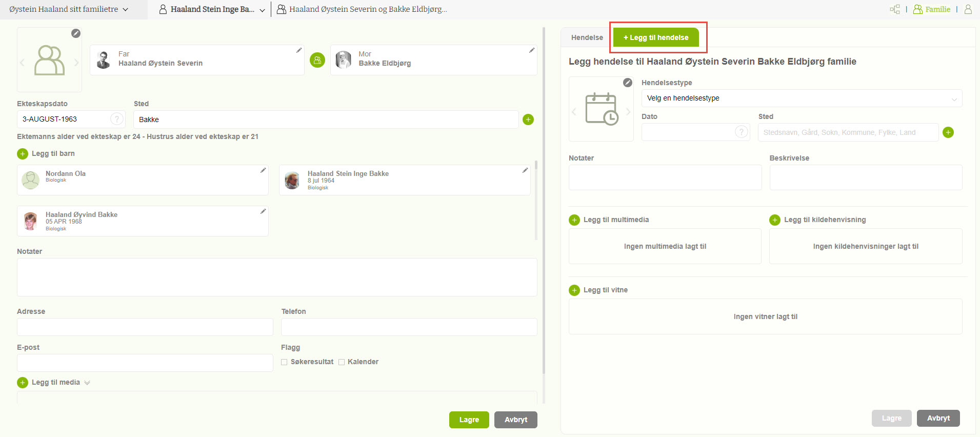The height and width of the screenshot is (437, 980).
Task: Click the plus icon for Legg til barn
Action: (x=23, y=154)
